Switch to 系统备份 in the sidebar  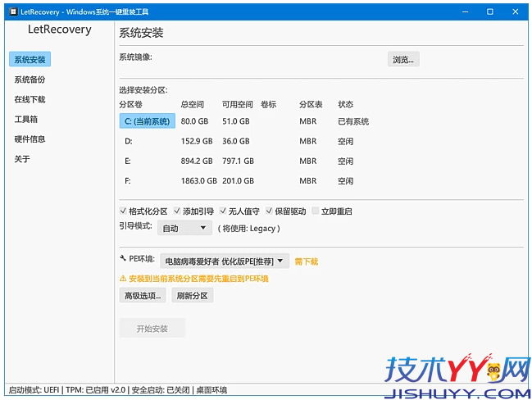[30, 80]
